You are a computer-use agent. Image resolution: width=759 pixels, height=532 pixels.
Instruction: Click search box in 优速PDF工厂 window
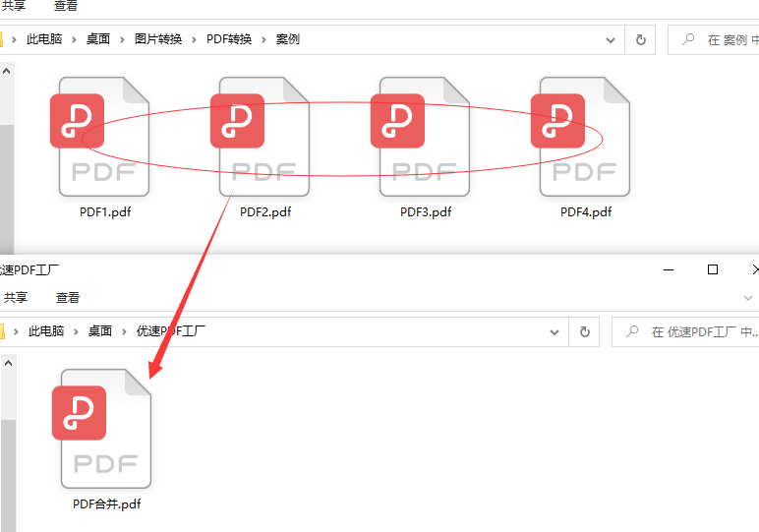[685, 332]
